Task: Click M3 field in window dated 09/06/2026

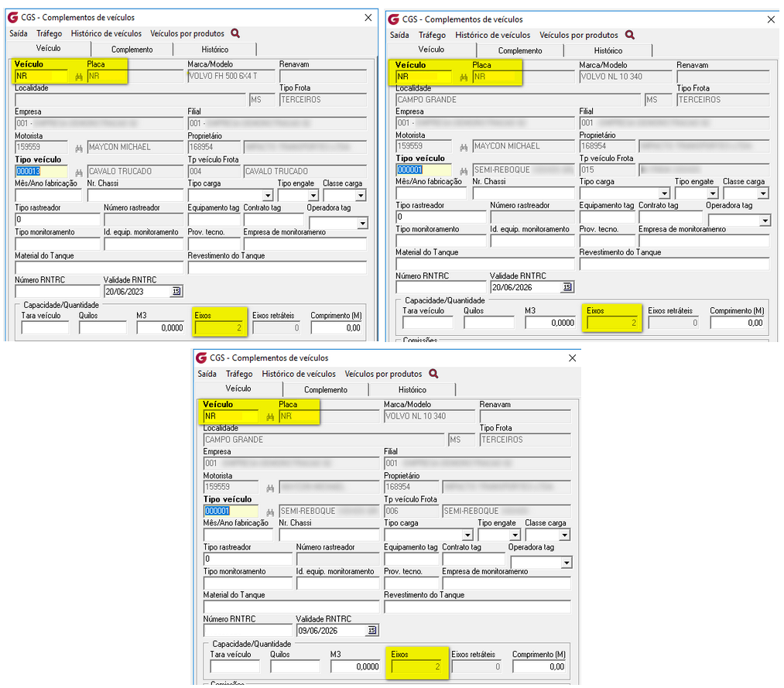Action: point(355,666)
